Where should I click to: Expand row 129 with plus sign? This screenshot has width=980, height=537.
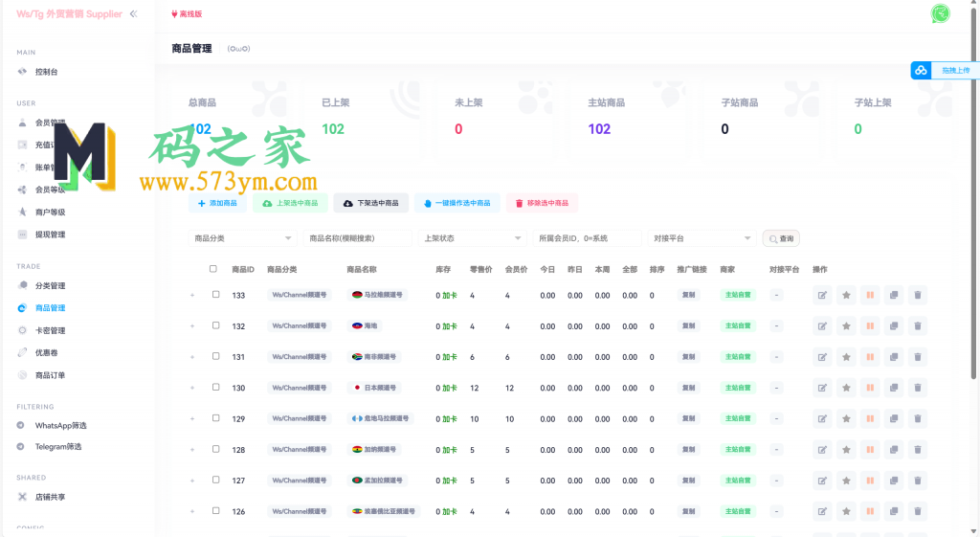192,419
